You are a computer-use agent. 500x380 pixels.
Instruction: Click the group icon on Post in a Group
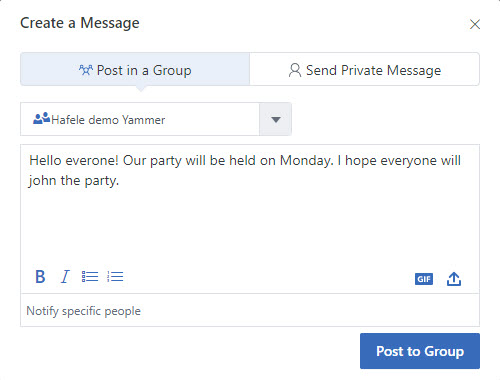(86, 70)
